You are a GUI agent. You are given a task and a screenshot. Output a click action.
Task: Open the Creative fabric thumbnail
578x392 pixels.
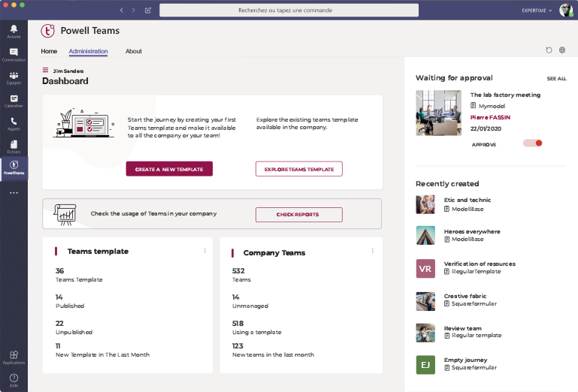(425, 301)
